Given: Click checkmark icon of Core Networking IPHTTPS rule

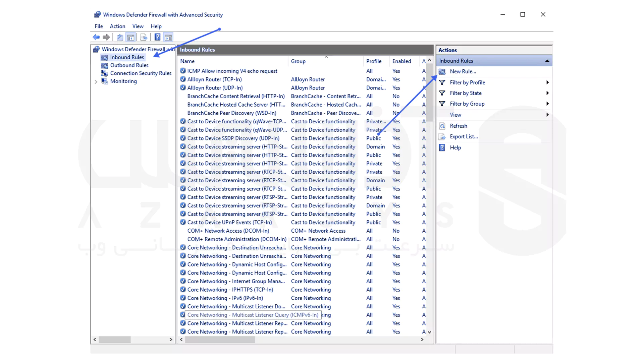Looking at the screenshot, I should 183,289.
